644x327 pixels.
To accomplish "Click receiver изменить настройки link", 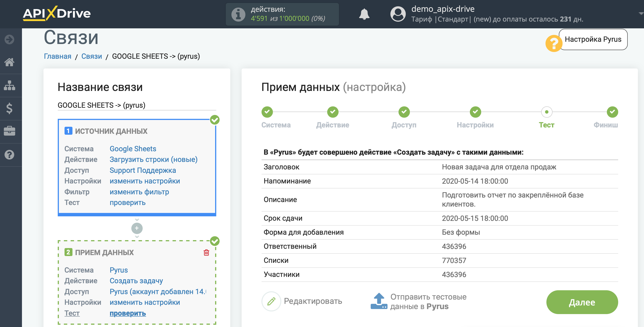I will pos(145,303).
